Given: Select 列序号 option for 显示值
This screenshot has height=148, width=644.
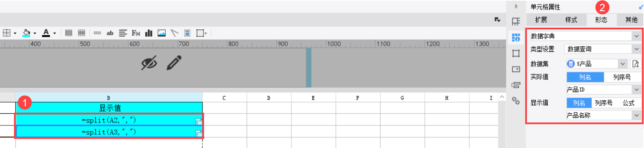Looking at the screenshot, I should pyautogui.click(x=603, y=103).
